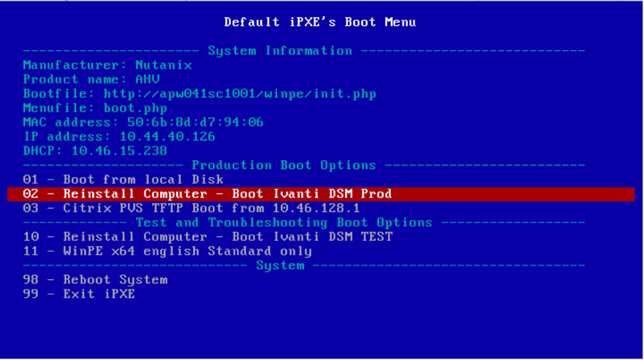Image resolution: width=644 pixels, height=360 pixels.
Task: Click the Menufile: boot.php text
Action: [x=95, y=108]
